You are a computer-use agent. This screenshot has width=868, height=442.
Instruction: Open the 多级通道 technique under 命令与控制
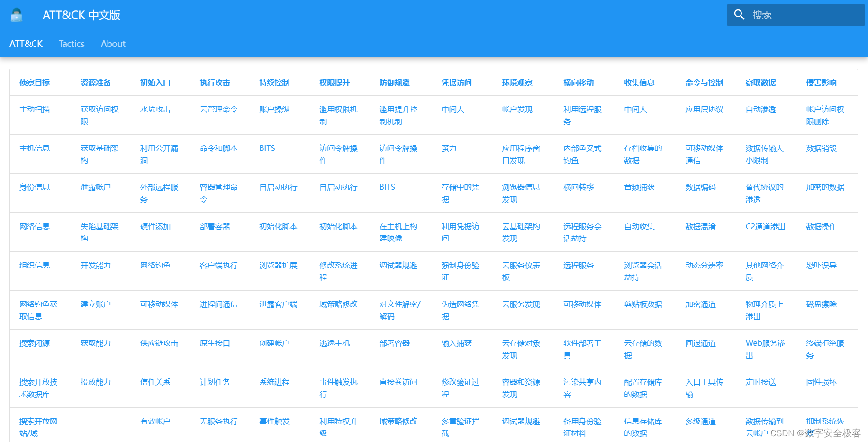[700, 421]
